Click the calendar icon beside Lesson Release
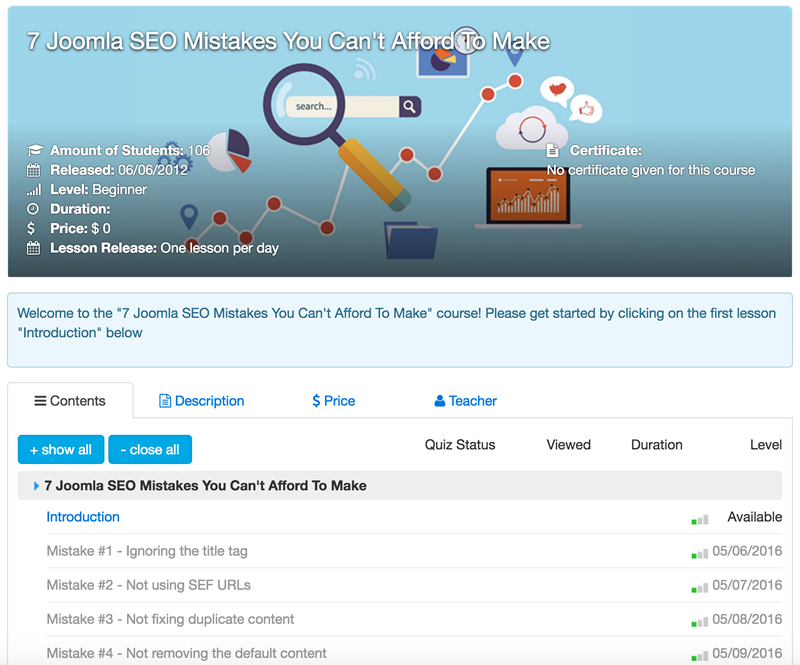Image resolution: width=800 pixels, height=665 pixels. 33,248
